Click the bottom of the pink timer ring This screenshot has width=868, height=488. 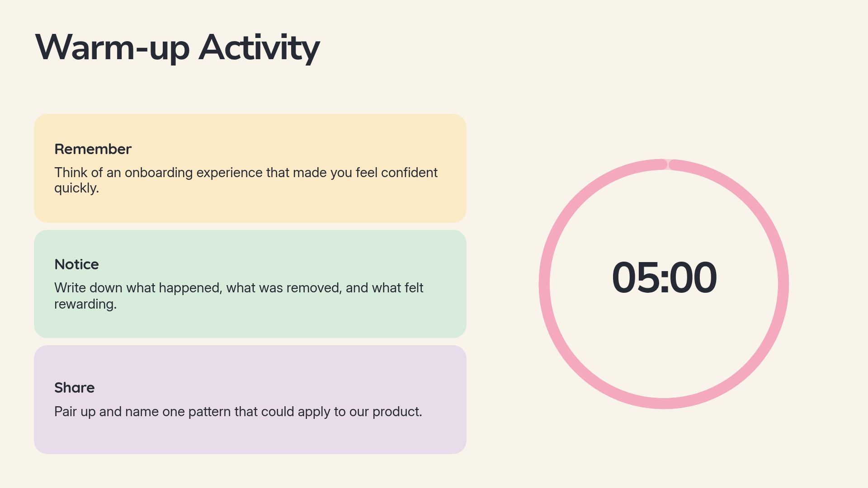pyautogui.click(x=664, y=404)
